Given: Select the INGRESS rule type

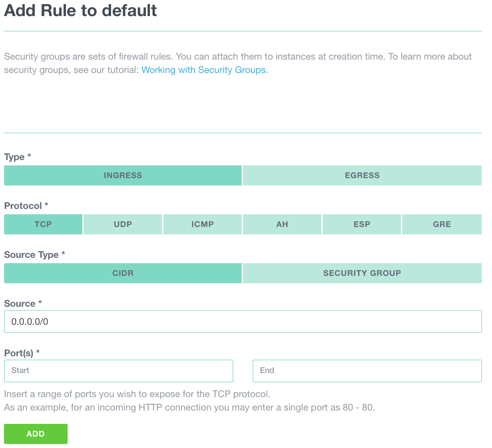Looking at the screenshot, I should tap(123, 175).
